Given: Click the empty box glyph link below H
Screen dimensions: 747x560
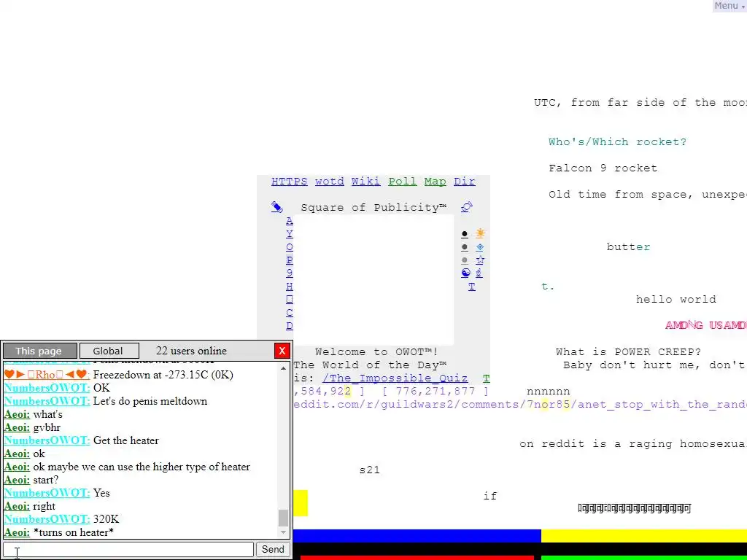Looking at the screenshot, I should tap(289, 300).
